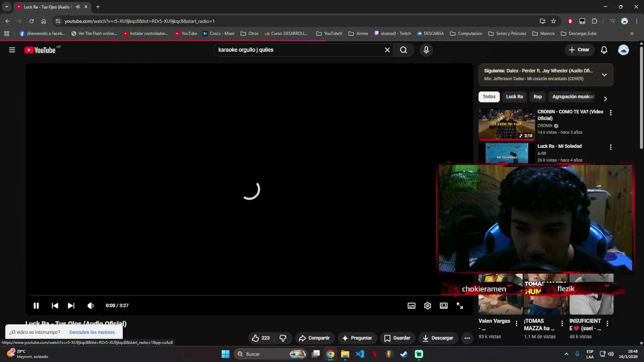The width and height of the screenshot is (644, 362).
Task: Show hidden system tray icons
Action: pyautogui.click(x=567, y=354)
